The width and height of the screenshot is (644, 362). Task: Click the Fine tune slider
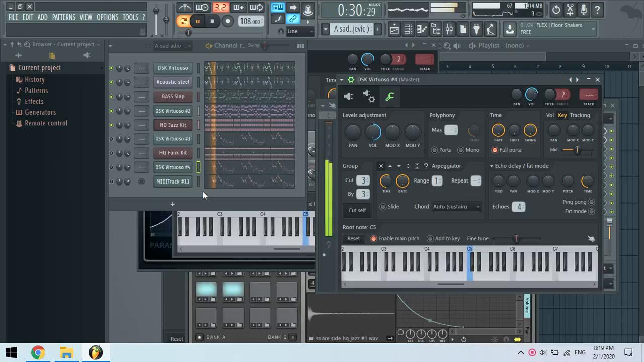(x=516, y=239)
